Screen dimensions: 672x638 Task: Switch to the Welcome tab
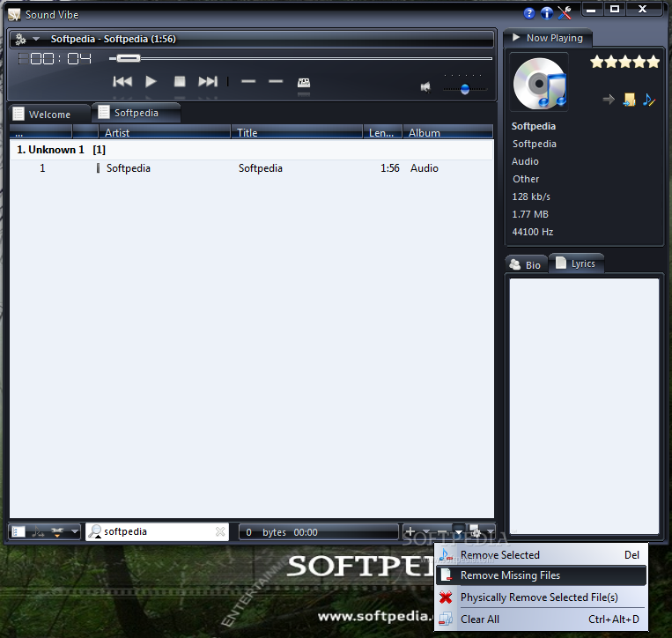click(48, 114)
